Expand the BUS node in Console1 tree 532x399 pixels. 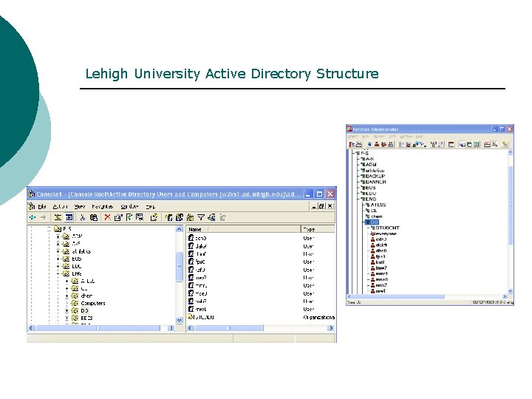tap(58, 259)
